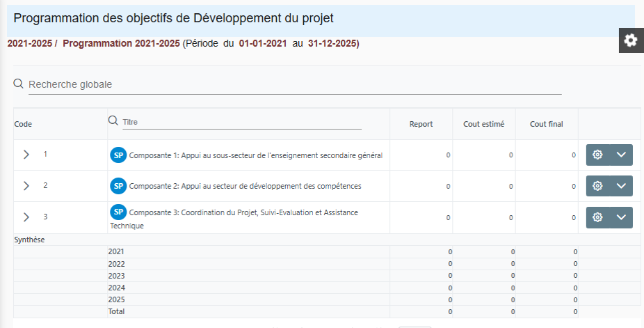Open the dropdown arrow for Composante 1 actions
644x328 pixels.
pos(622,155)
